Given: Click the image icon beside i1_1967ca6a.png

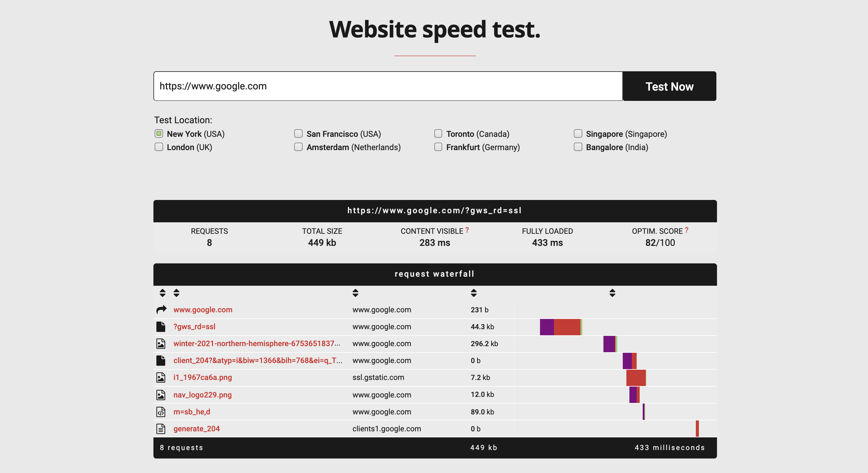Looking at the screenshot, I should click(161, 377).
